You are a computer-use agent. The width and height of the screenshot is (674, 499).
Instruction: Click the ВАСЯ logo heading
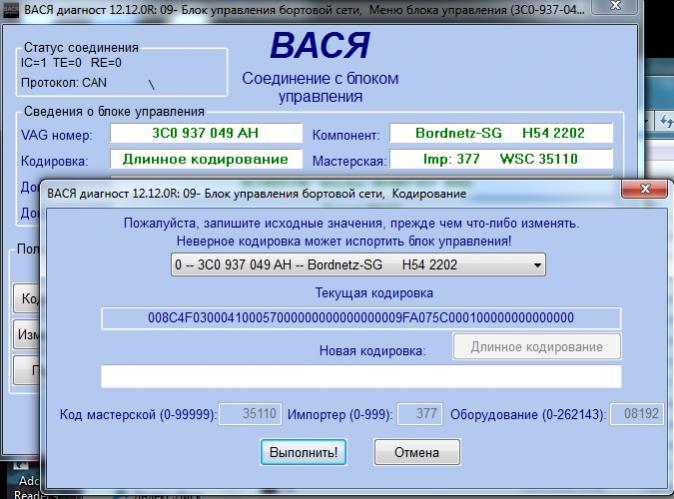[320, 46]
